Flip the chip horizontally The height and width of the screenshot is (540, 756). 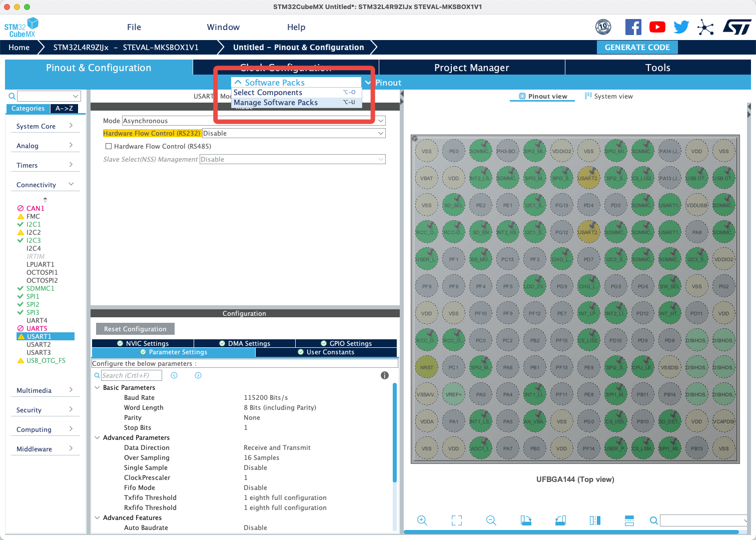click(x=595, y=520)
